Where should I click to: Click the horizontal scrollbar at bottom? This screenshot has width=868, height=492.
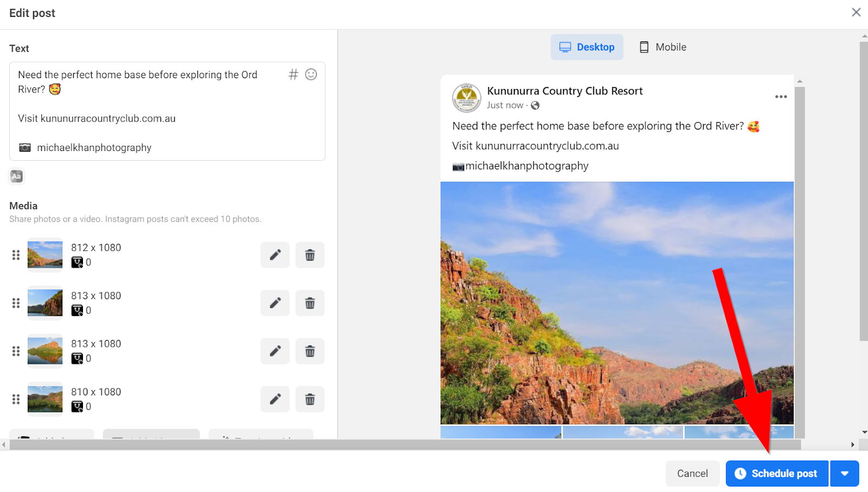coord(405,445)
